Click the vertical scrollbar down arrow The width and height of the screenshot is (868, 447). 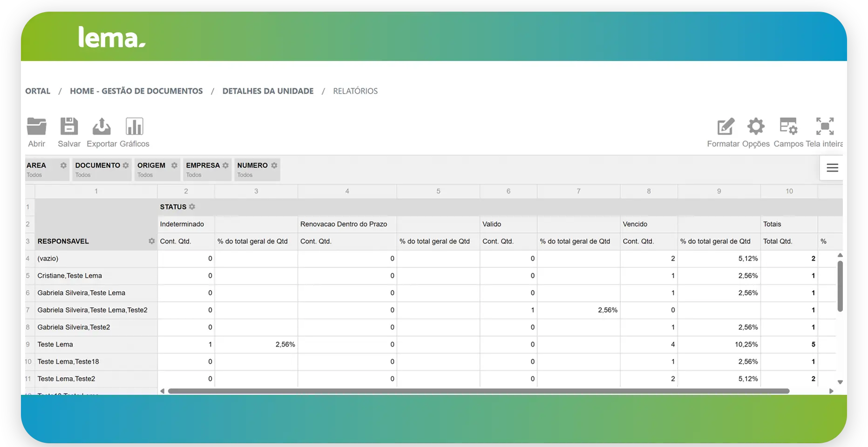[x=840, y=382]
